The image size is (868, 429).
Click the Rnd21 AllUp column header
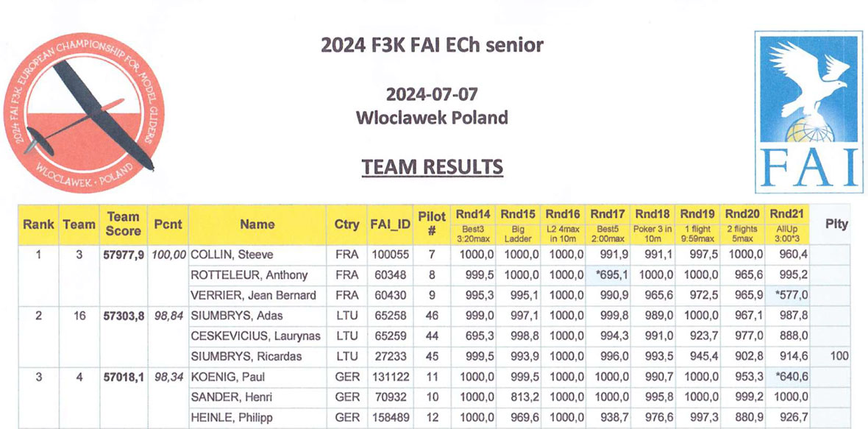[787, 224]
